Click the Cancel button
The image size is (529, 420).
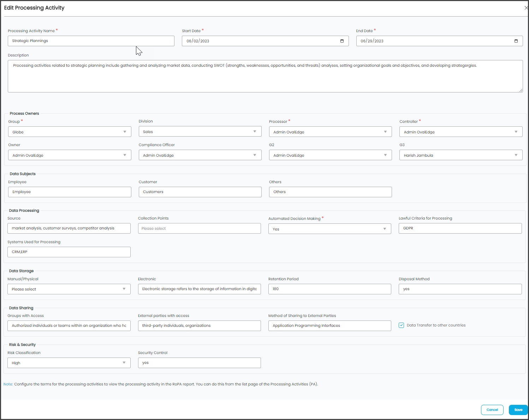[x=492, y=410]
